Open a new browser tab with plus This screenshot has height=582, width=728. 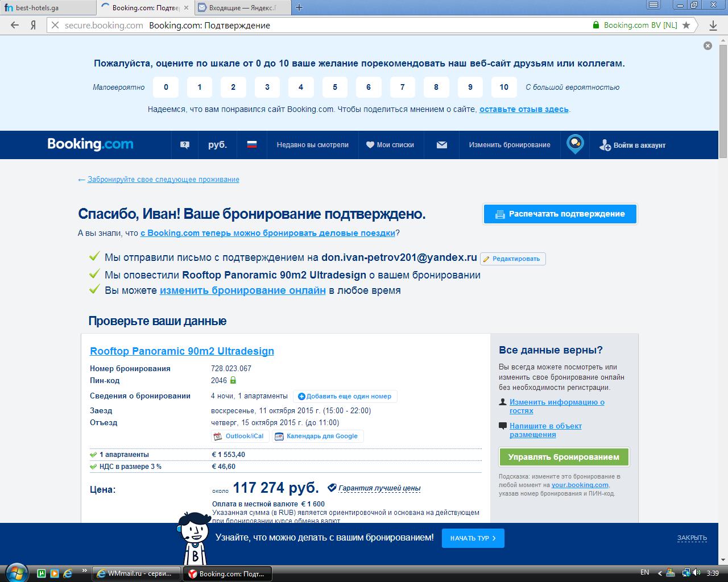pos(299,7)
